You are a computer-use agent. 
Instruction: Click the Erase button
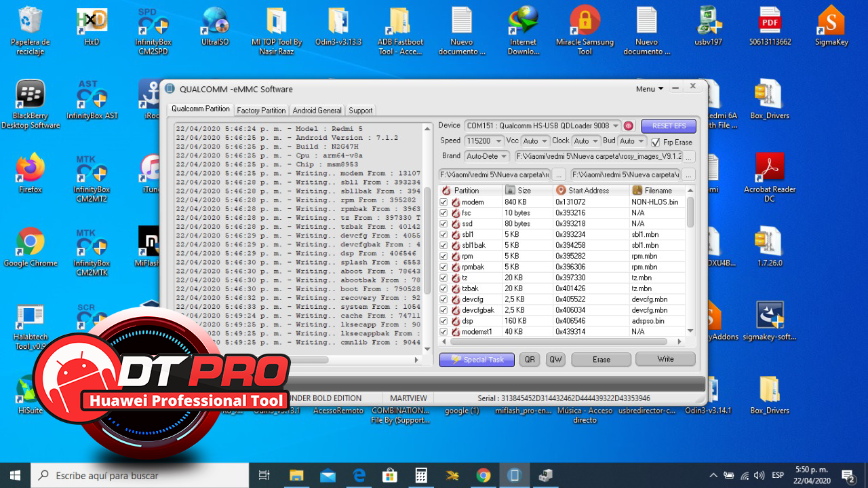[x=601, y=360]
